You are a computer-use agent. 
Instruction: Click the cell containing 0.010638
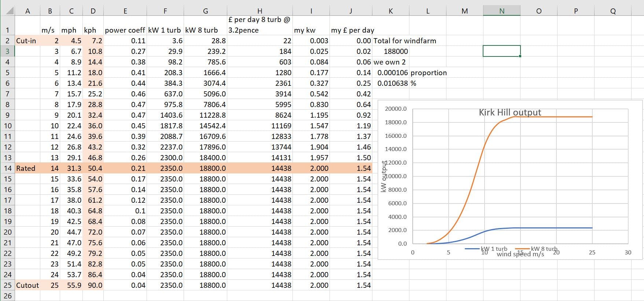(x=391, y=83)
